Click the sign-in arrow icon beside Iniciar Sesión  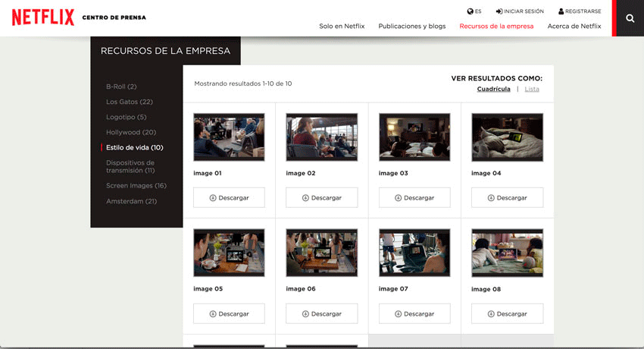(499, 11)
